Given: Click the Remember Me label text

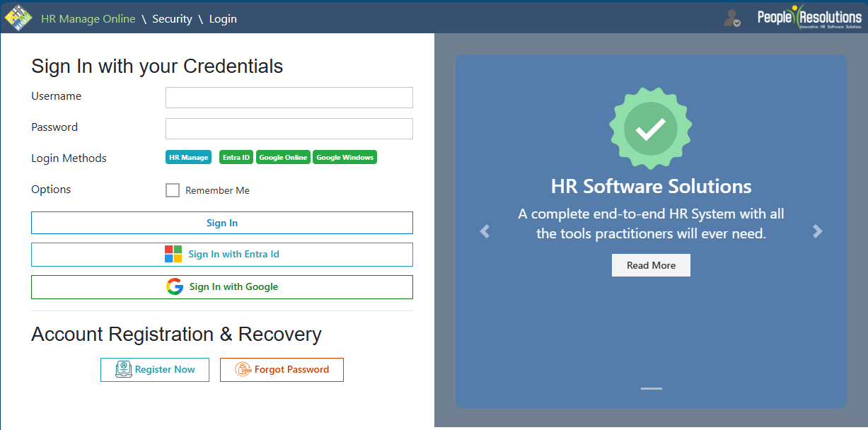Looking at the screenshot, I should tap(217, 190).
